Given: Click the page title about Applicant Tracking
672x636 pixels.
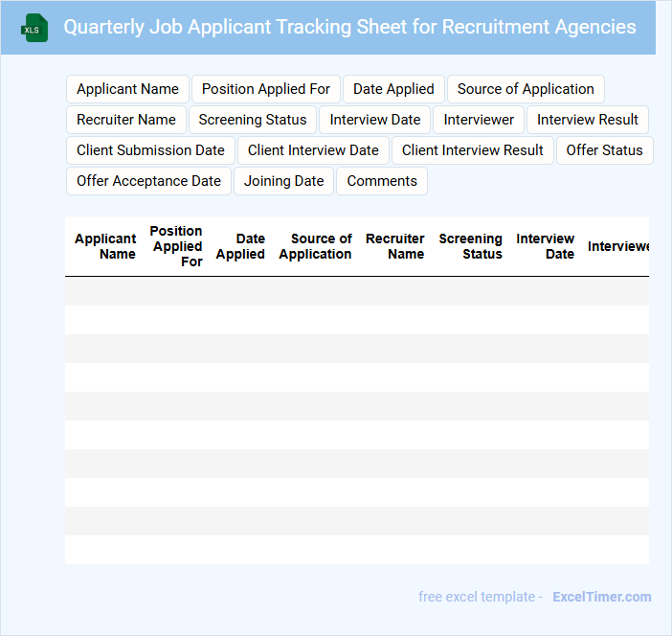Looking at the screenshot, I should tap(349, 27).
